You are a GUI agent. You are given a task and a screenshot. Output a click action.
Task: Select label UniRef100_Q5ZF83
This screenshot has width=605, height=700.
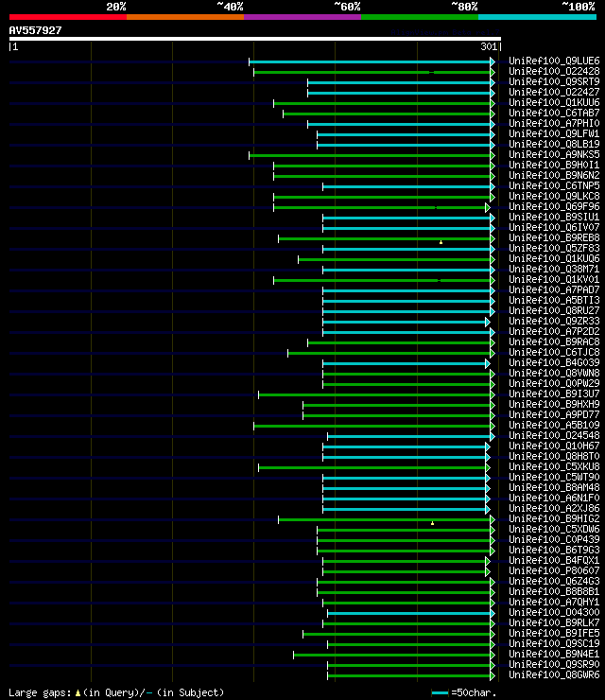[554, 248]
